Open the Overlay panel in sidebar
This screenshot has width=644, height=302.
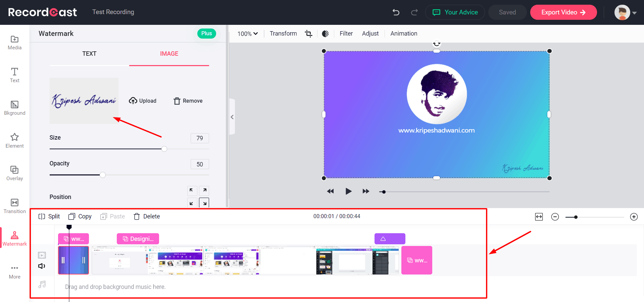pos(14,173)
